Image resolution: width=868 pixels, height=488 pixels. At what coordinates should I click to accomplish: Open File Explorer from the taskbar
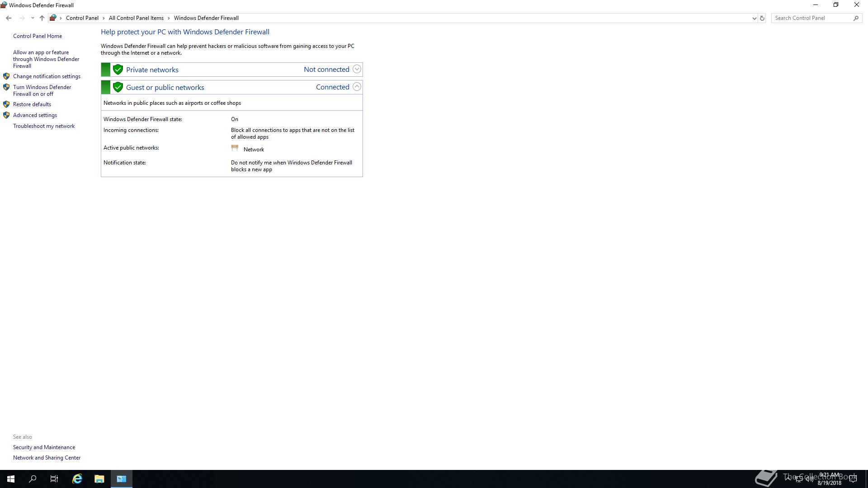(99, 479)
